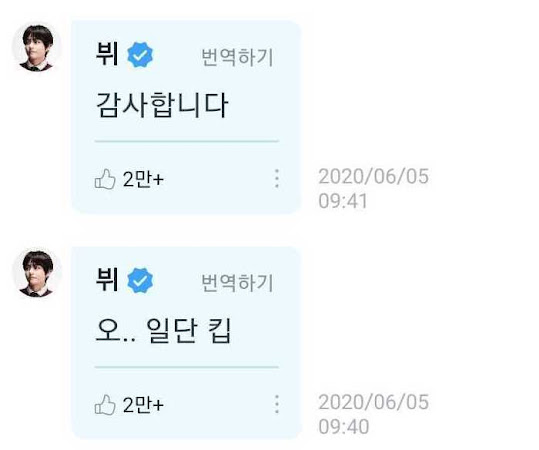
Task: Click the verified badge in the bottom comment
Action: pos(140,281)
